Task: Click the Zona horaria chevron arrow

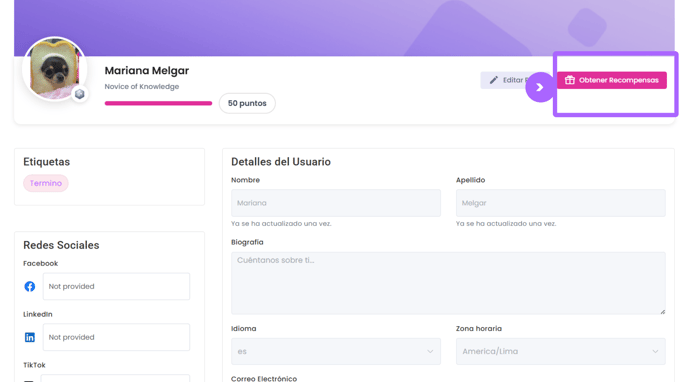Action: click(655, 351)
